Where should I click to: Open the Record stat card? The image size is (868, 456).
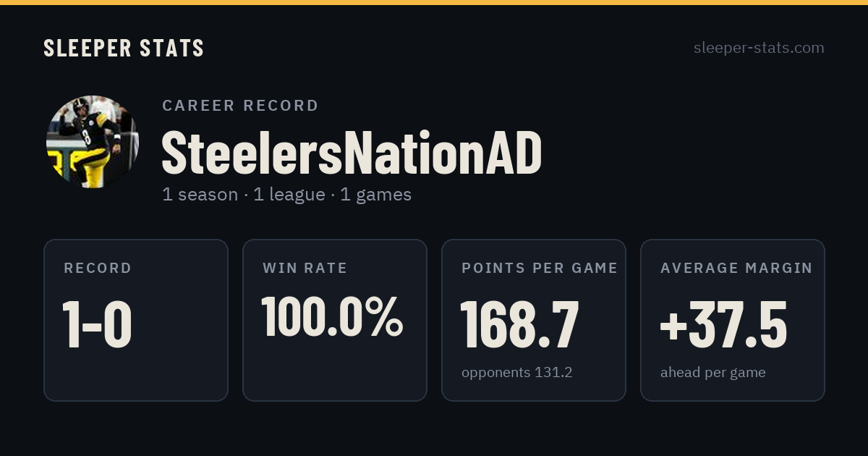point(136,320)
